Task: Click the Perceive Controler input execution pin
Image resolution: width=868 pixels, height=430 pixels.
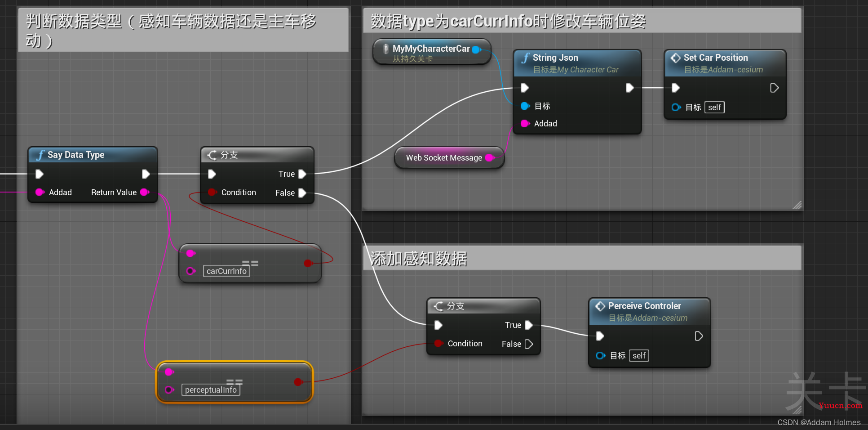Action: [600, 336]
